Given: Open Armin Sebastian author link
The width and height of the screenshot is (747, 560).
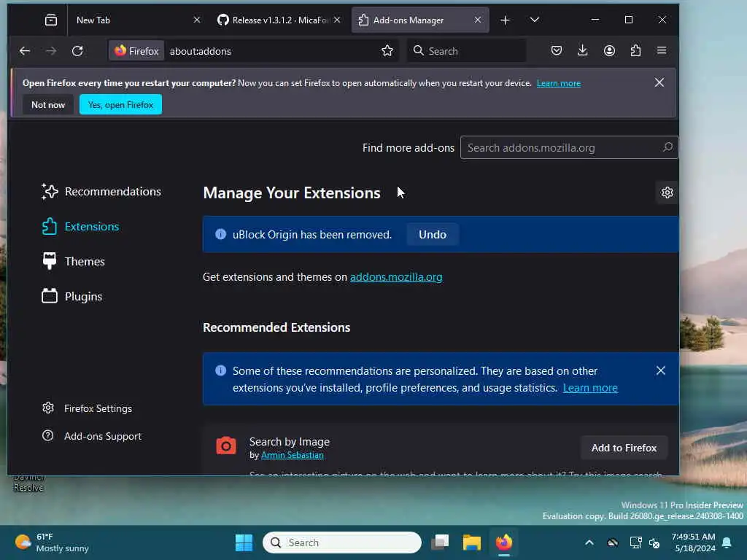Looking at the screenshot, I should [x=292, y=455].
